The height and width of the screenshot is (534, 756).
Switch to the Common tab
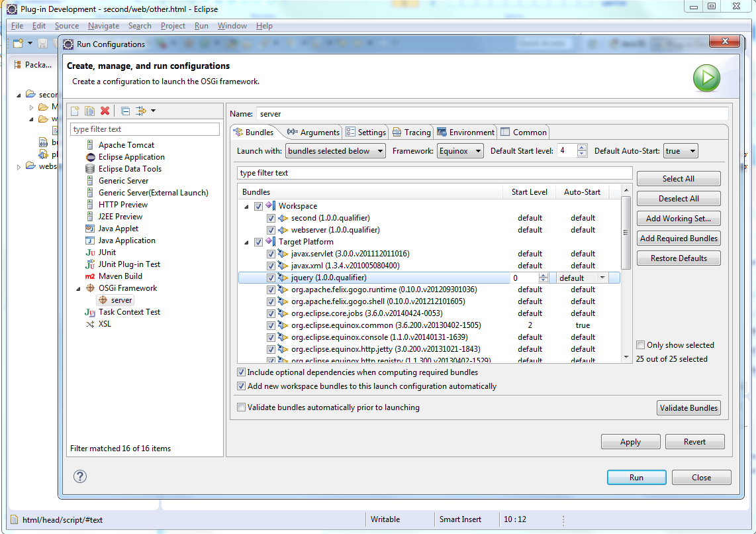pos(524,132)
